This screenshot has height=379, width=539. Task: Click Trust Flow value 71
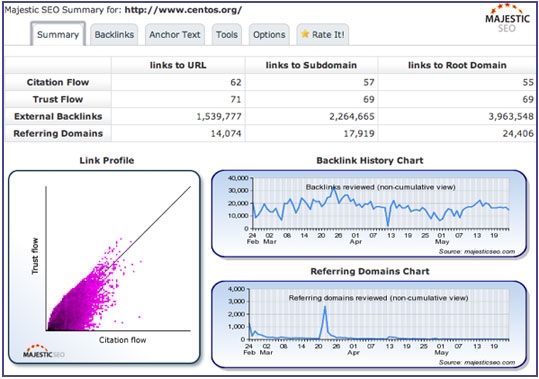(x=236, y=99)
